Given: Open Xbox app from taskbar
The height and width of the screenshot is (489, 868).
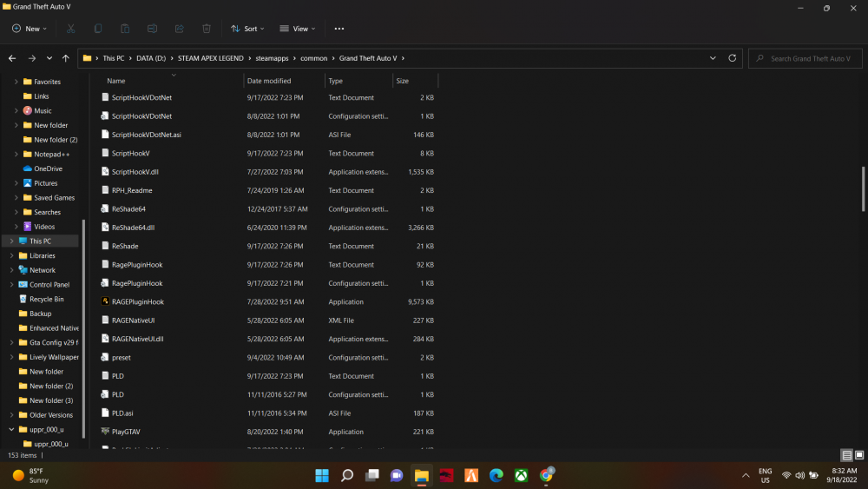Looking at the screenshot, I should (521, 475).
